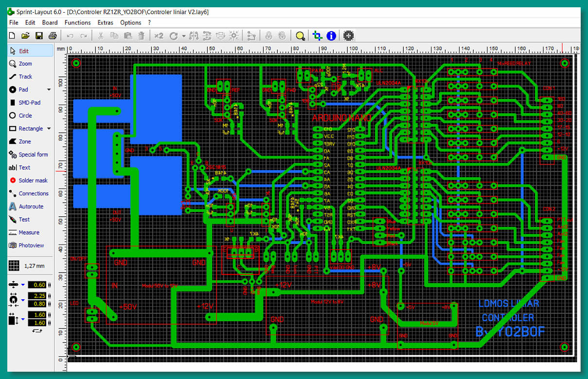Save the current layout
This screenshot has height=379, width=588.
coord(39,35)
